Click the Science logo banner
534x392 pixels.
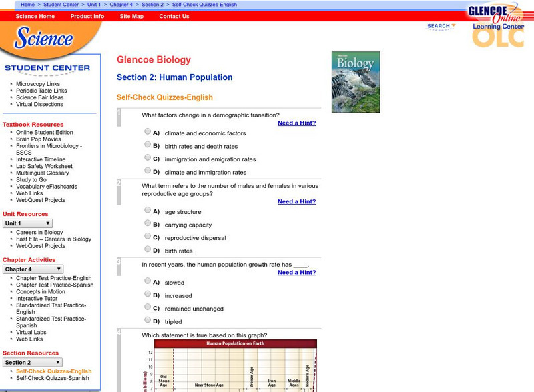(x=44, y=38)
